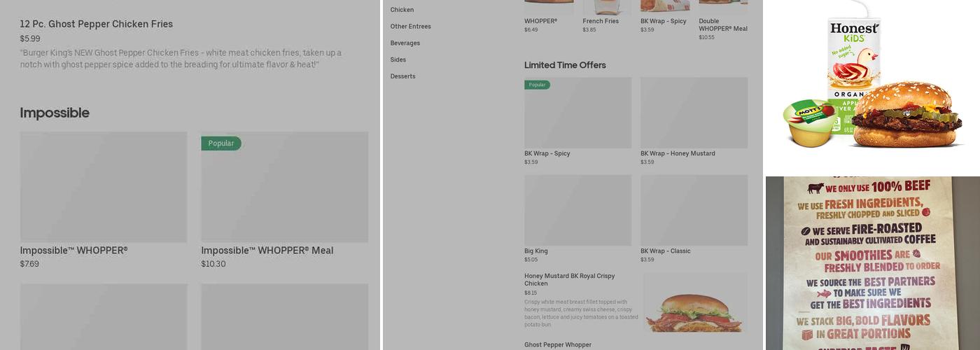Open the Limited Time Offers BK Wrap - Spicy placeholder
980x350 pixels.
[x=577, y=113]
